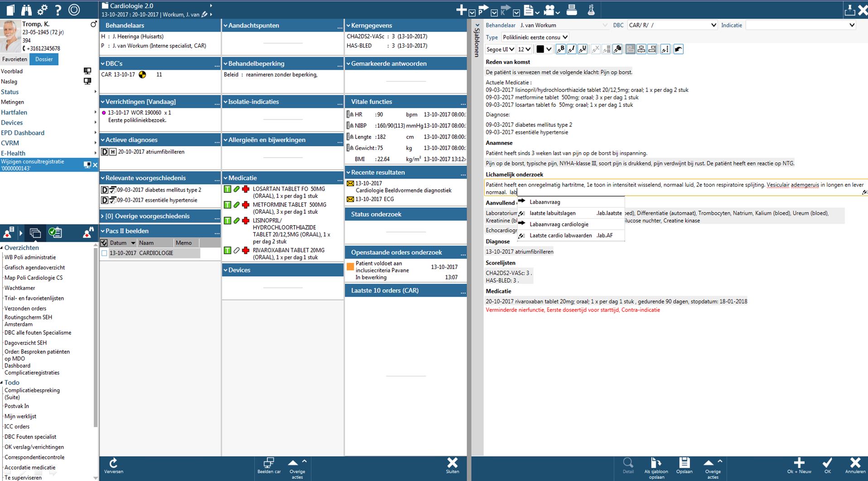Click the Verversen refresh button

114,466
